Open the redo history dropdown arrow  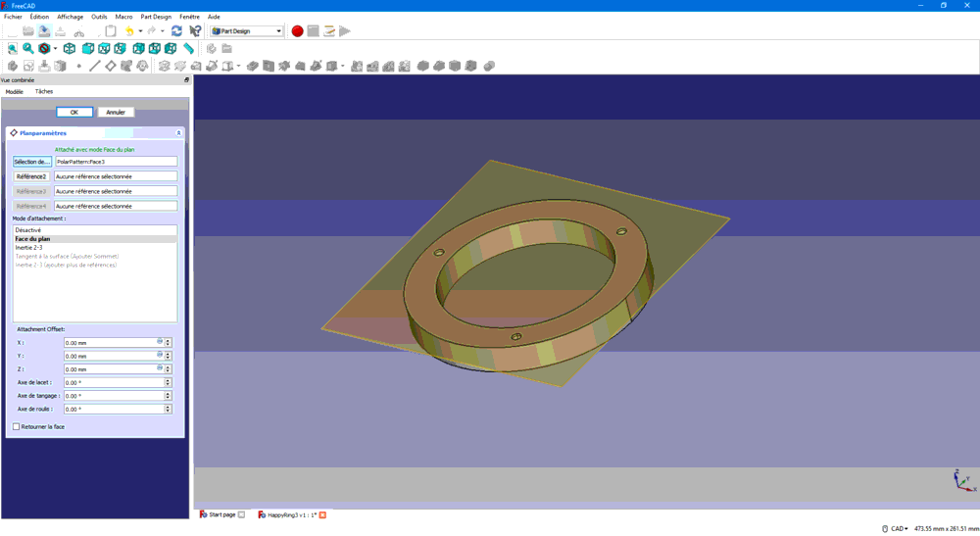[163, 30]
